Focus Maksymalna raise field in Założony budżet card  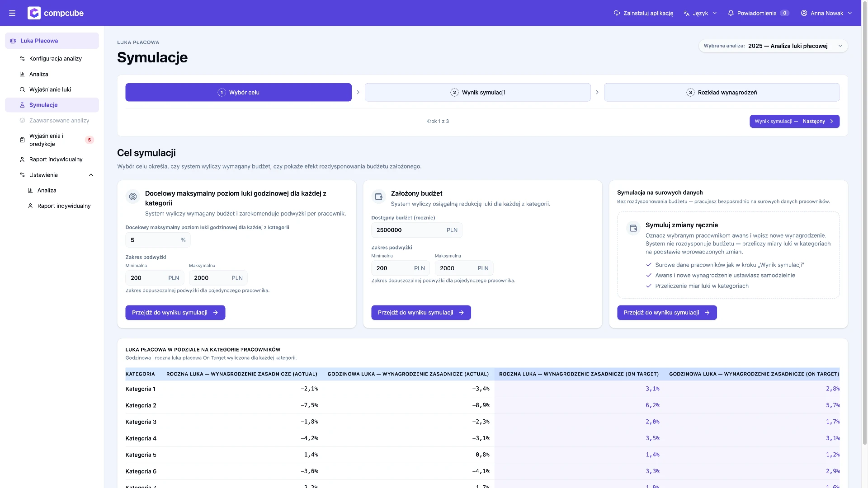[x=464, y=268]
